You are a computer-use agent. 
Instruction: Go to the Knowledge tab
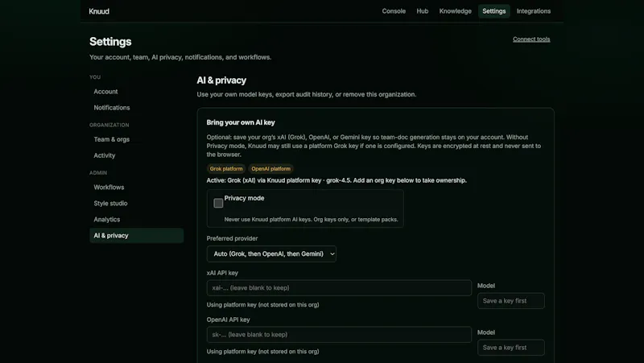(455, 11)
